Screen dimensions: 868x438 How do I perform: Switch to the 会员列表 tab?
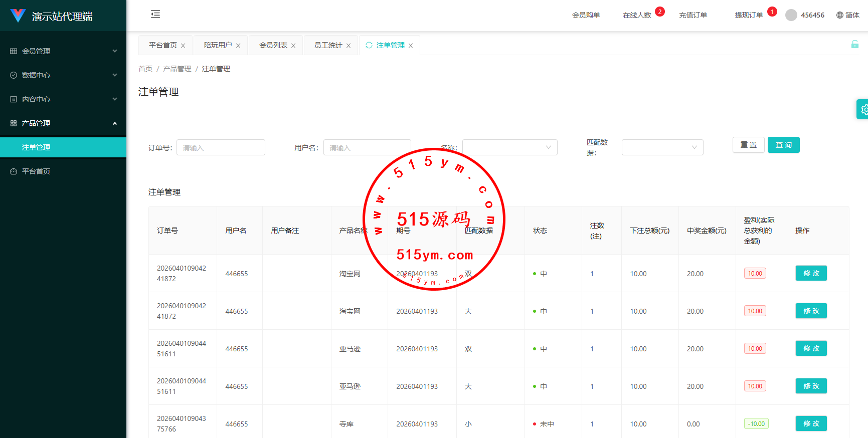point(273,45)
